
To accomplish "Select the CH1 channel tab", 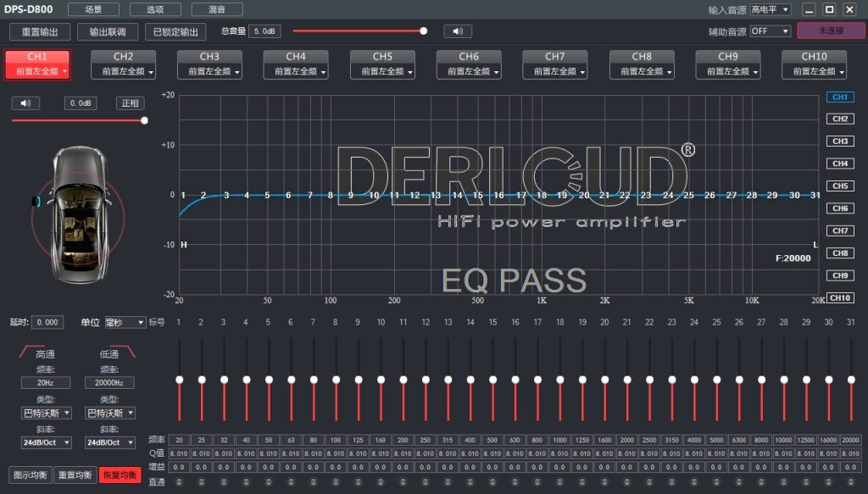I will point(37,57).
